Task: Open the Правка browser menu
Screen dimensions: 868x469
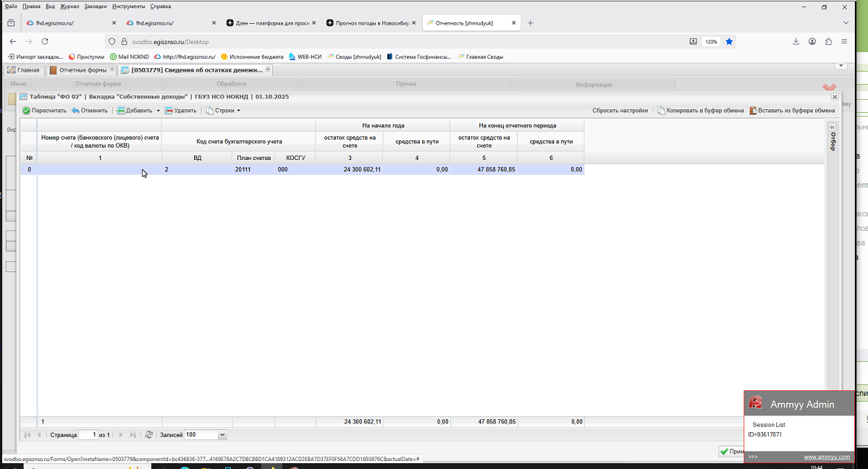Action: tap(32, 7)
